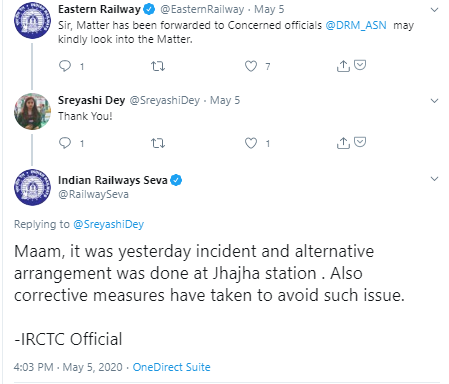Reply to Sreyashi Dey's Thank You tweet
Image resolution: width=449 pixels, height=384 pixels.
pos(65,143)
